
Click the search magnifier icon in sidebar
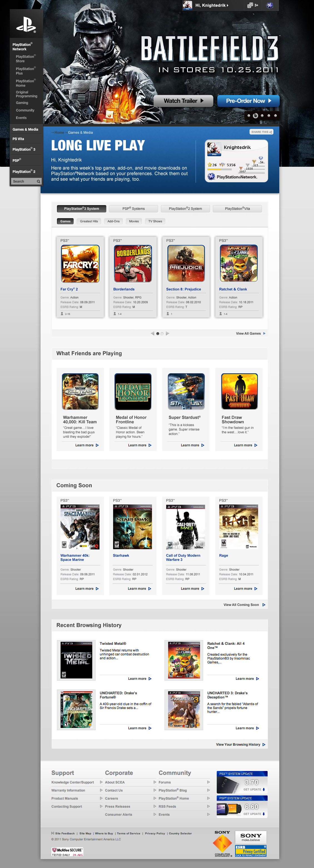coord(38,181)
